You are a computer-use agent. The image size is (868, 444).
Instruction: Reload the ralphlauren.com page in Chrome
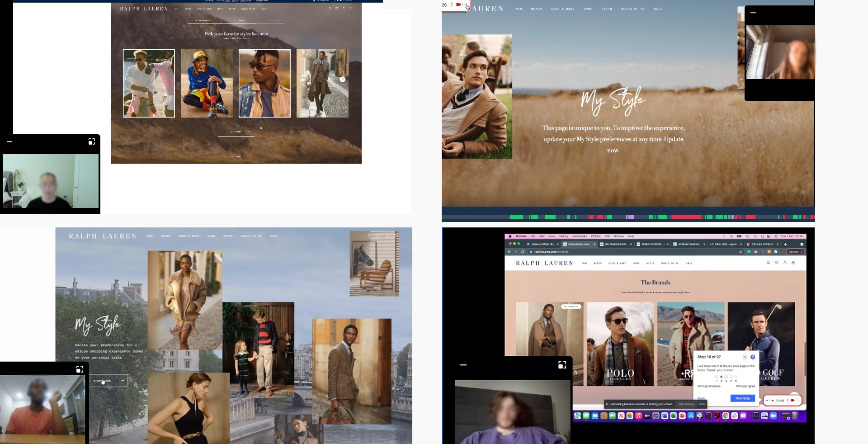[x=523, y=251]
